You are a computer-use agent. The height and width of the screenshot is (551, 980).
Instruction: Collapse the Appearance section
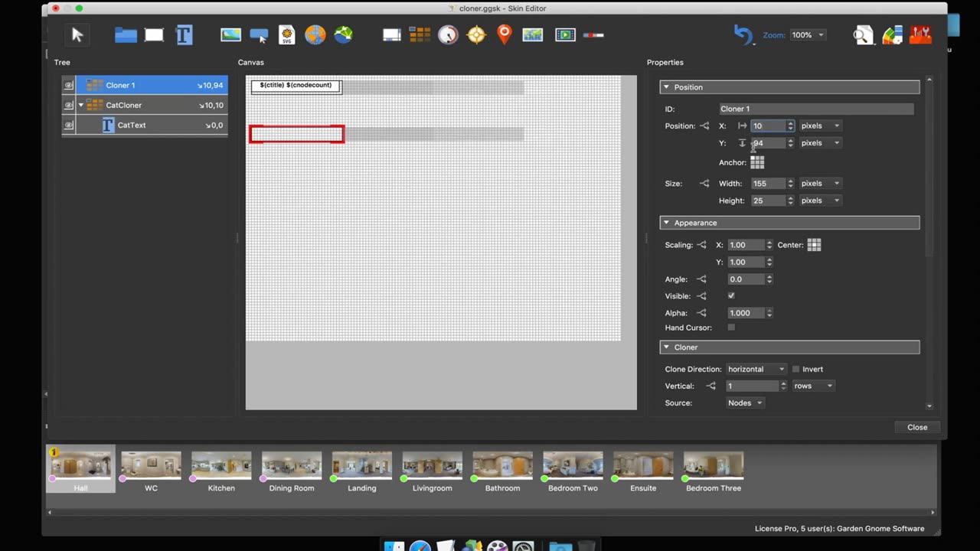point(666,223)
